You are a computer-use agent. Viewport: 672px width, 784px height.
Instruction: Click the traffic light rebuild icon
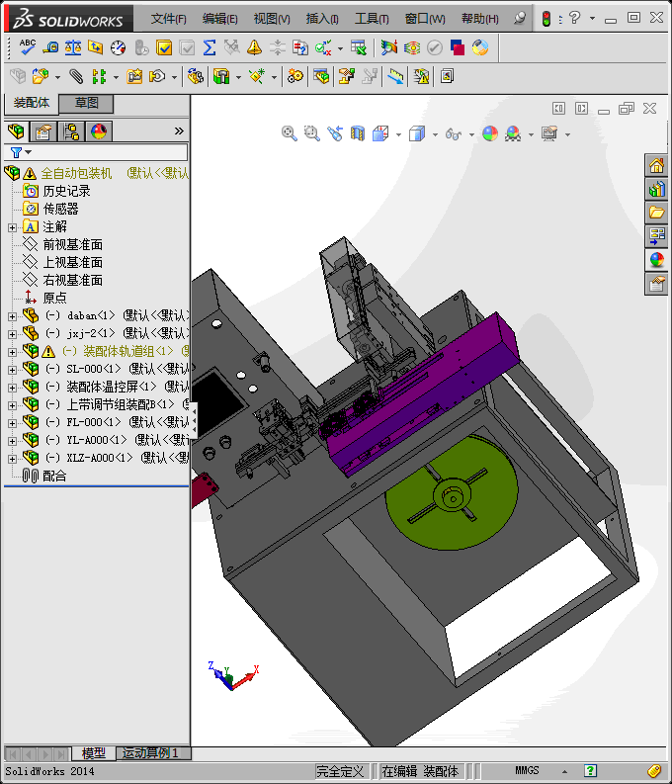(x=546, y=19)
